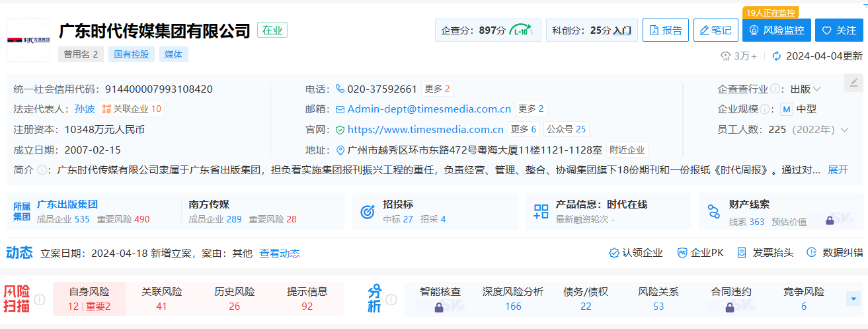The width and height of the screenshot is (868, 329).
Task: Click the 分析 info icon
Action: tap(391, 300)
